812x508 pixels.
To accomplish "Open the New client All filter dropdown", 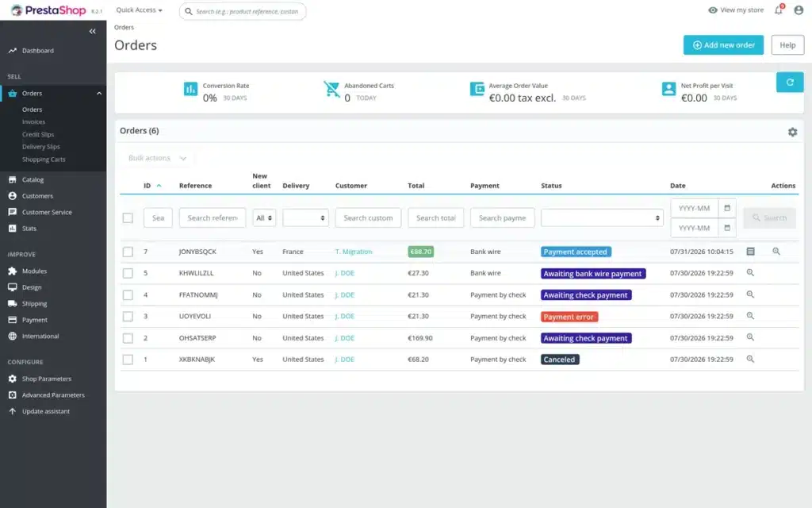I will (x=264, y=217).
